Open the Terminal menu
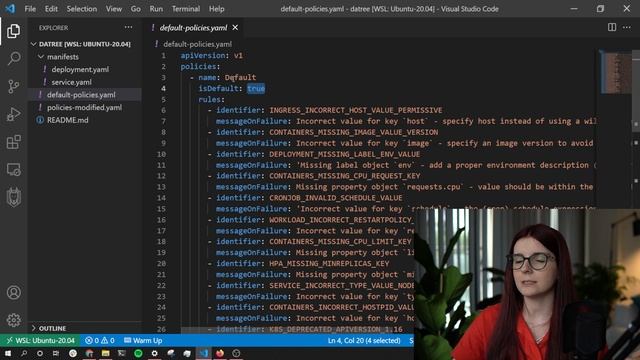Screen dimensions: 640x360 click(x=186, y=9)
